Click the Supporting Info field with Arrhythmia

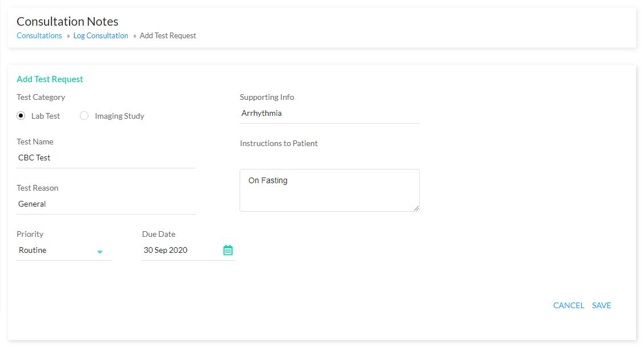point(329,114)
